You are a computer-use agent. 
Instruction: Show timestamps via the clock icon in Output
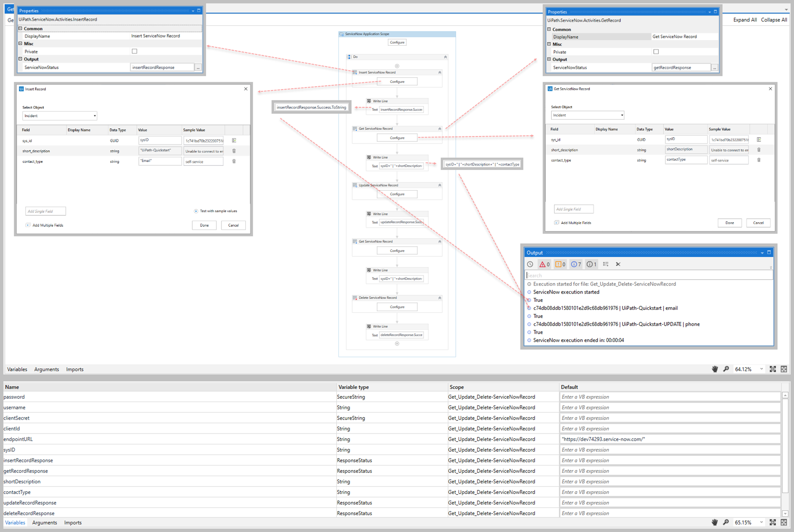tap(530, 264)
